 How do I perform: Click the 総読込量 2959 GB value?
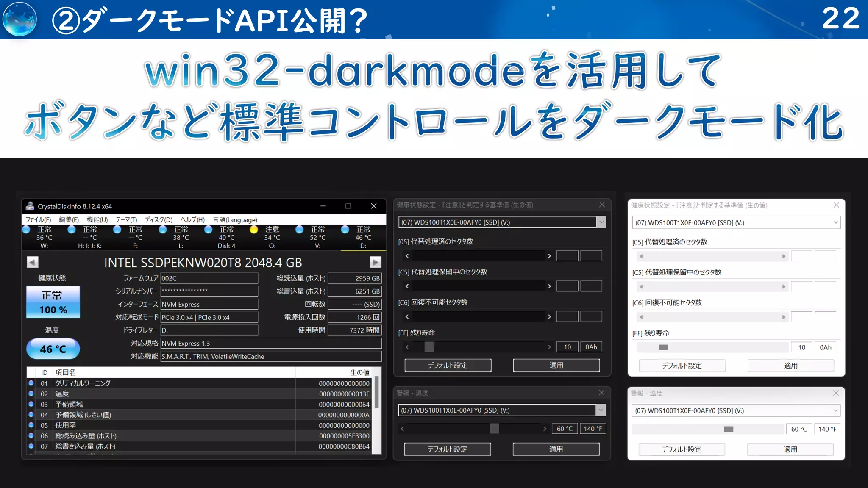(355, 278)
